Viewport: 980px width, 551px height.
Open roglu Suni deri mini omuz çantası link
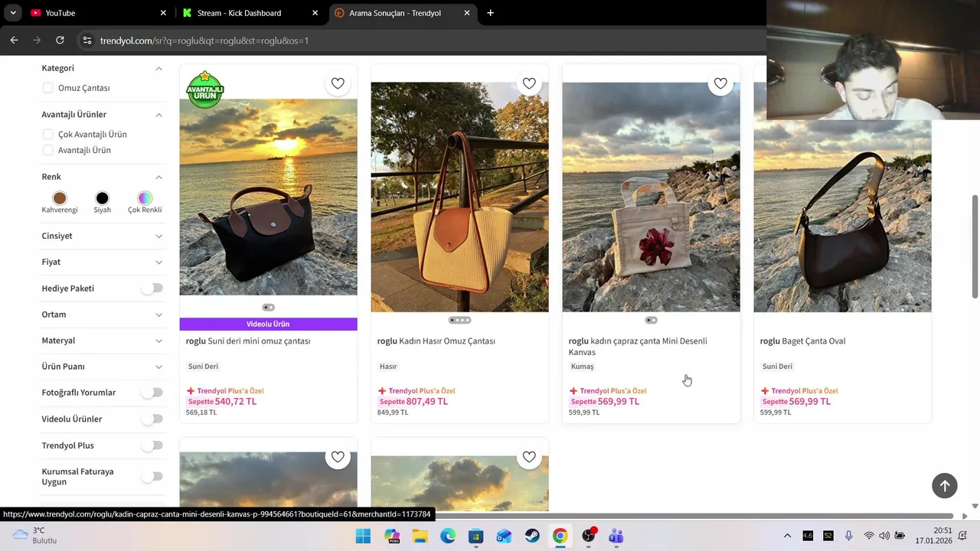248,341
